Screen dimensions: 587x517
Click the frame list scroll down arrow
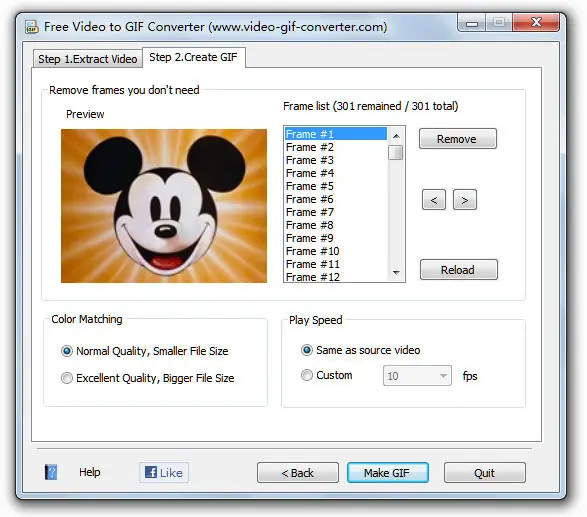pyautogui.click(x=396, y=272)
